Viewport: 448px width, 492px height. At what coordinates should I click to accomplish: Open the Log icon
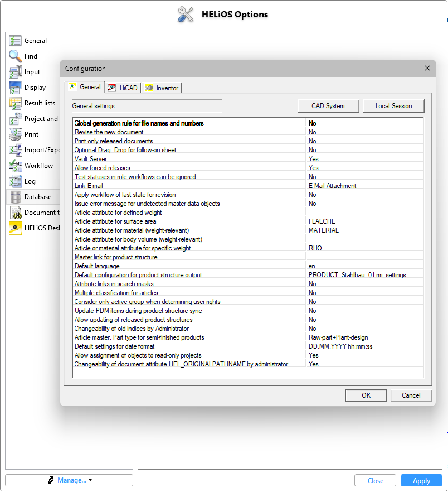pyautogui.click(x=15, y=181)
